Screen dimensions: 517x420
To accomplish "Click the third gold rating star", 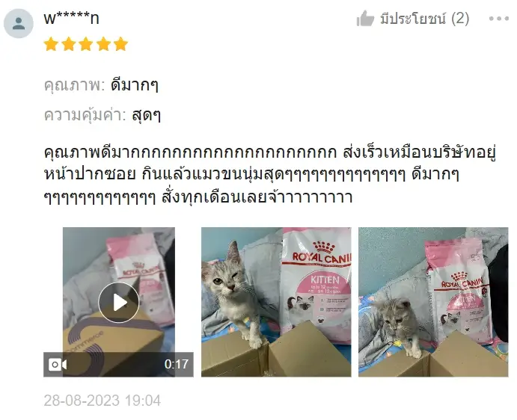I will 86,44.
